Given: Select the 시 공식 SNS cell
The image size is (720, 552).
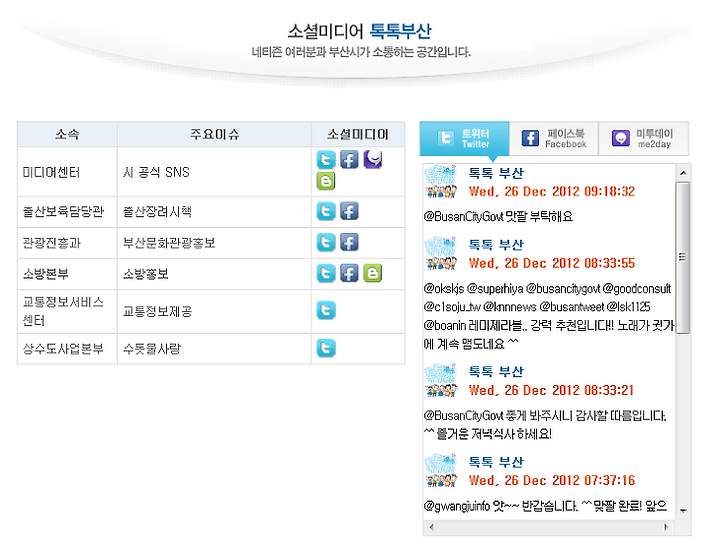Looking at the screenshot, I should point(214,172).
